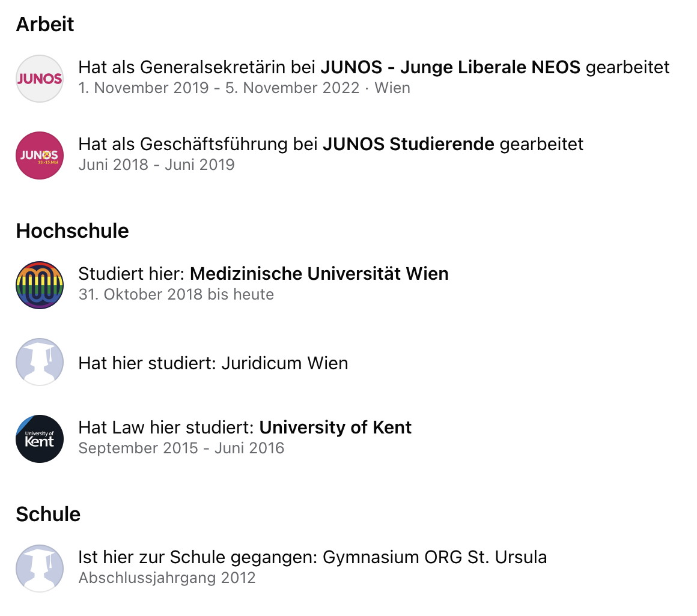Click the September 2015 - Juni 2016 dates
Viewport: 697px width, 616px height.
coord(181,448)
